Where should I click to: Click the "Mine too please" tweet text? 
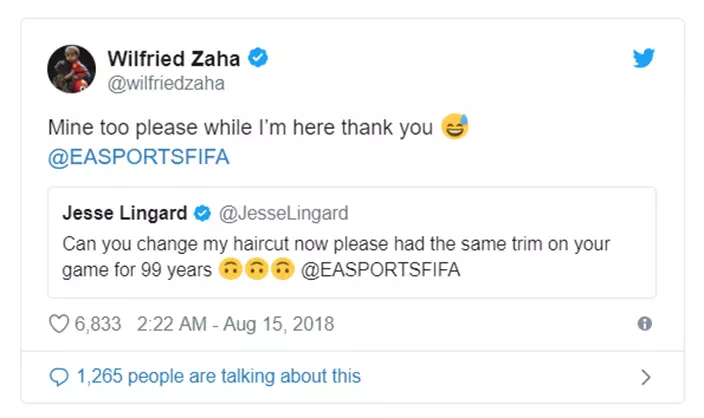[x=240, y=129]
